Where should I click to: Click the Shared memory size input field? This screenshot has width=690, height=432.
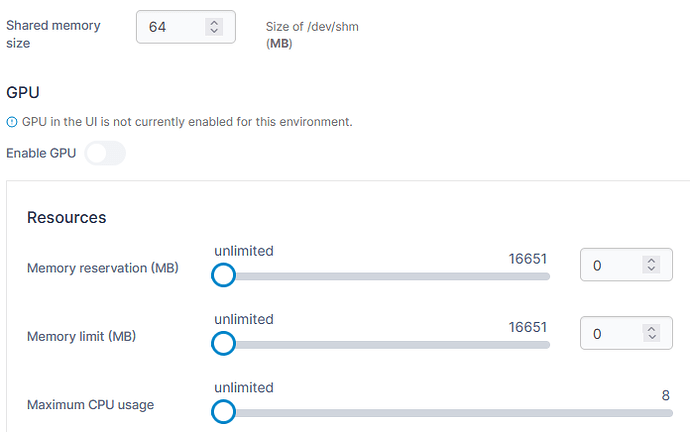click(175, 27)
